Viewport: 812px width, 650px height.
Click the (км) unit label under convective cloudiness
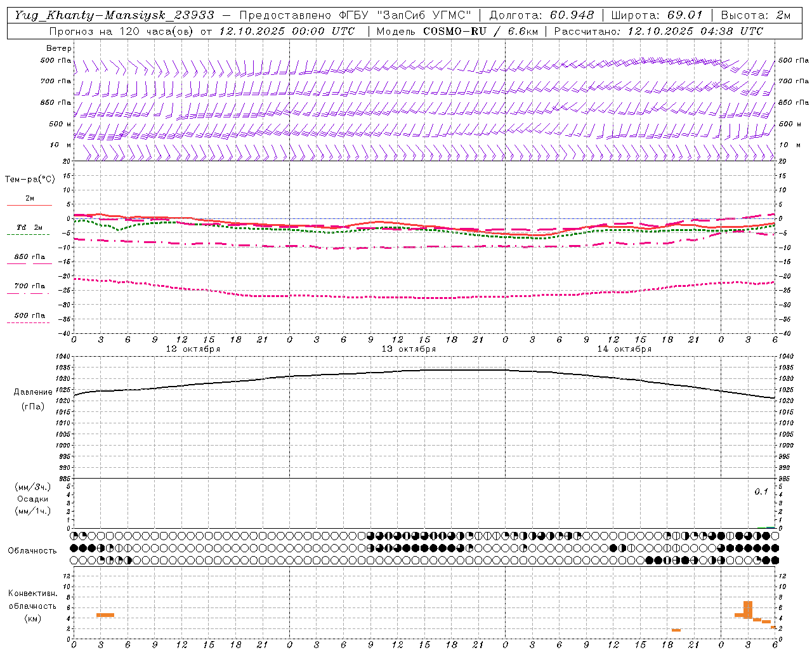33,618
